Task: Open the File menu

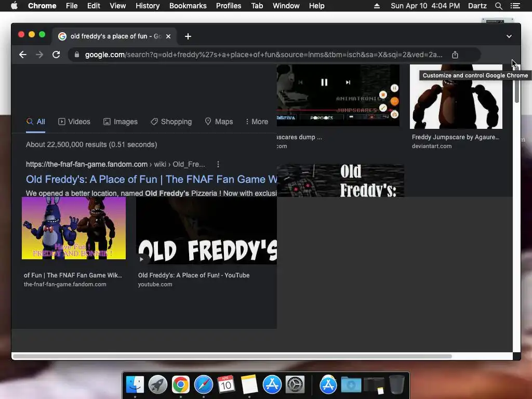Action: 72,6
